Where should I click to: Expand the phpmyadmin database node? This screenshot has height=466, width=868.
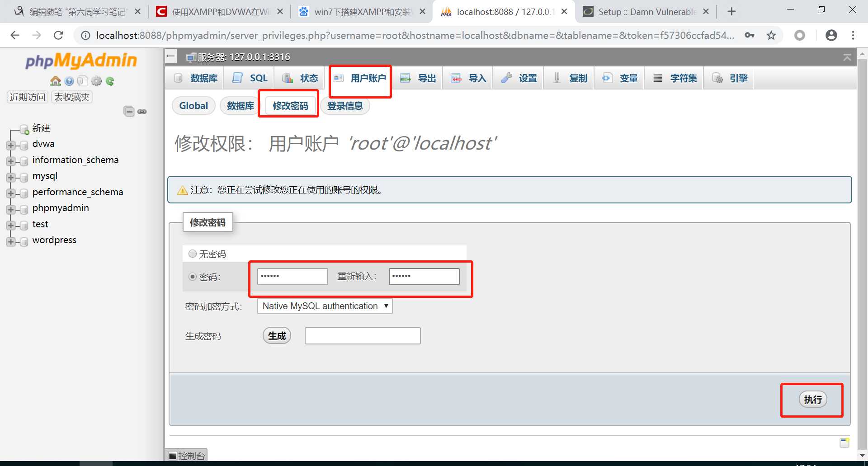point(11,209)
